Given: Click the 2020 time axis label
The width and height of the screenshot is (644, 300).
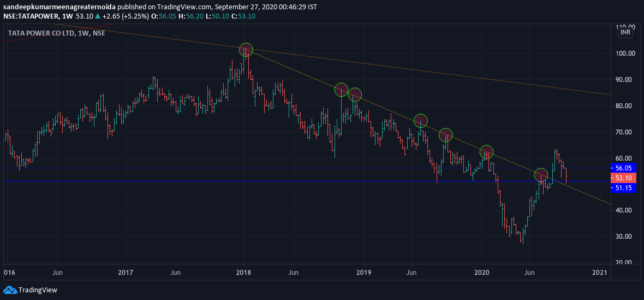Looking at the screenshot, I should tap(482, 273).
